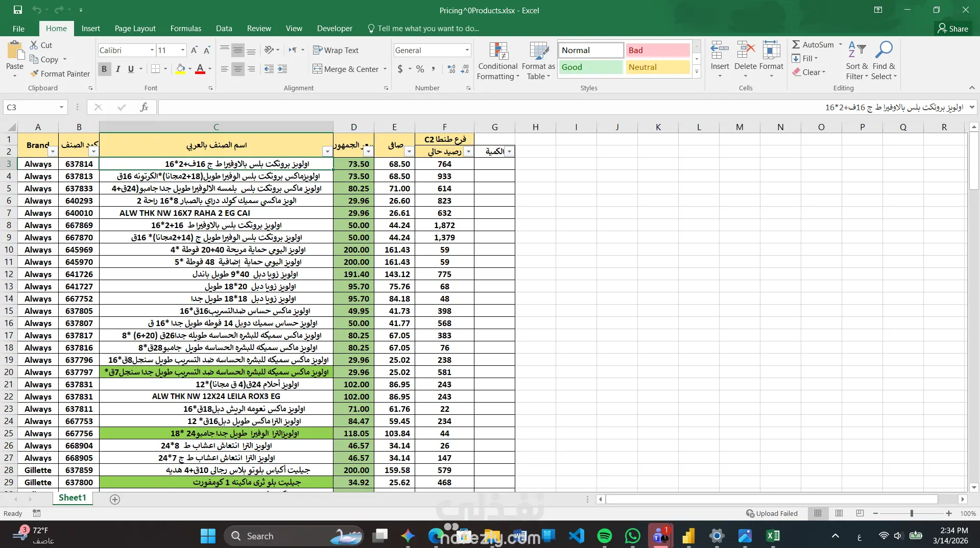Activate the Format Painter brush
This screenshot has width=980, height=548.
[x=60, y=73]
